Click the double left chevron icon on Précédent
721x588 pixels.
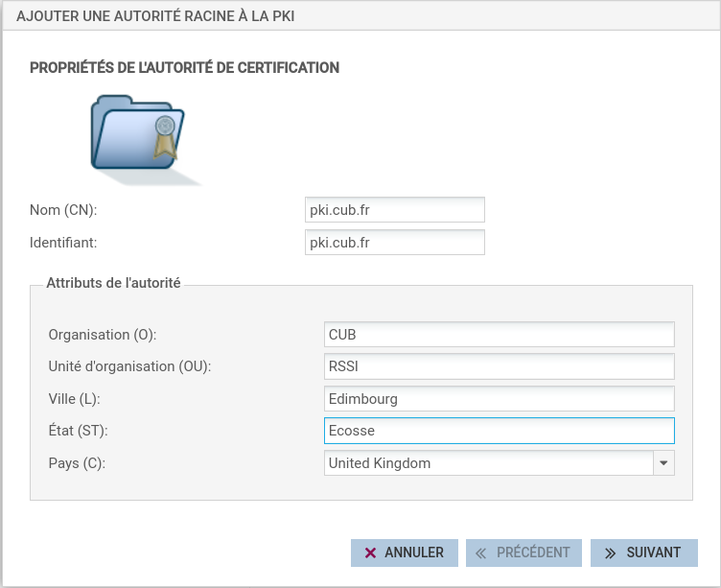482,553
